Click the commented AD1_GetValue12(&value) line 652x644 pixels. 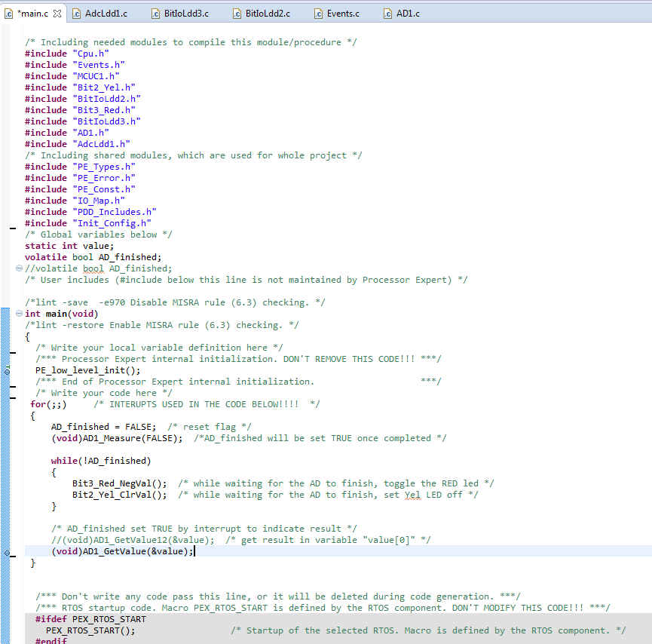pos(241,540)
